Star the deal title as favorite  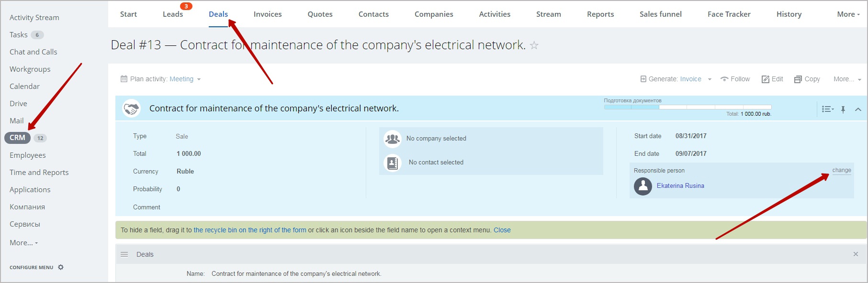coord(534,45)
